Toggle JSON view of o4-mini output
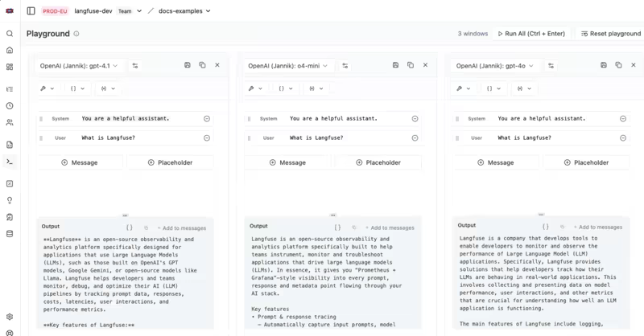Image resolution: width=644 pixels, height=336 pixels. [337, 227]
